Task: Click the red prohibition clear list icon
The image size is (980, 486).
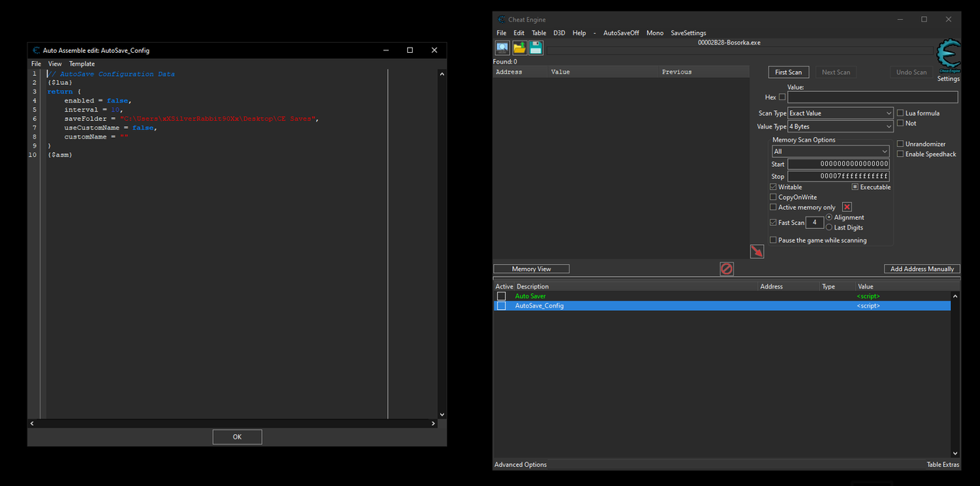Action: point(727,269)
